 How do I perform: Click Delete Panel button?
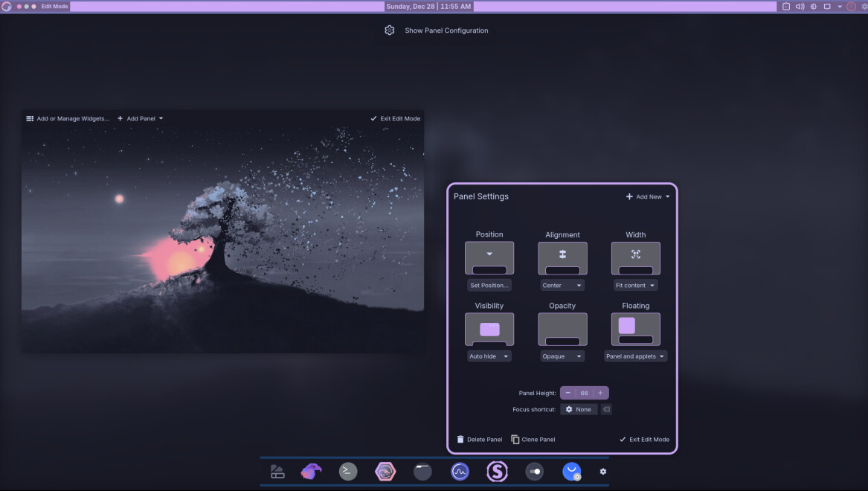tap(480, 440)
